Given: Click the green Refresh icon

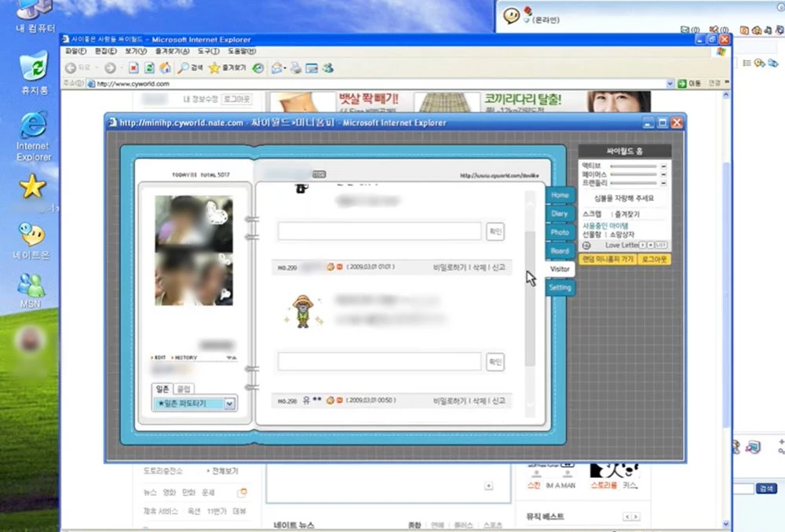Looking at the screenshot, I should [149, 68].
